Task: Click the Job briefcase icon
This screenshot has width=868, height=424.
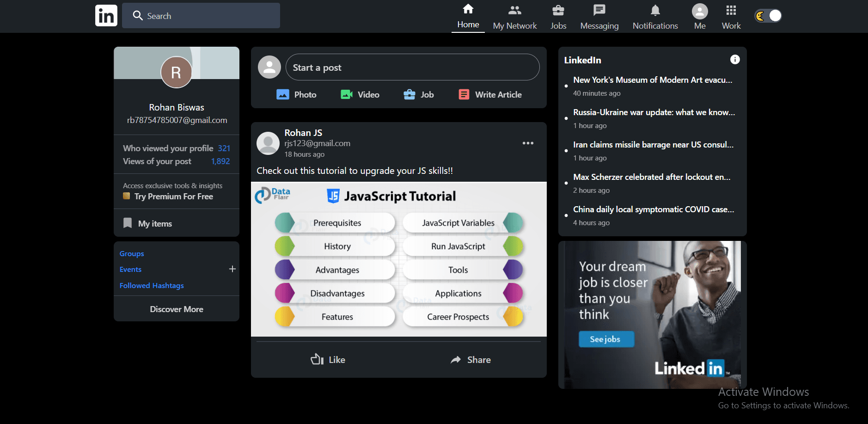Action: (x=410, y=94)
